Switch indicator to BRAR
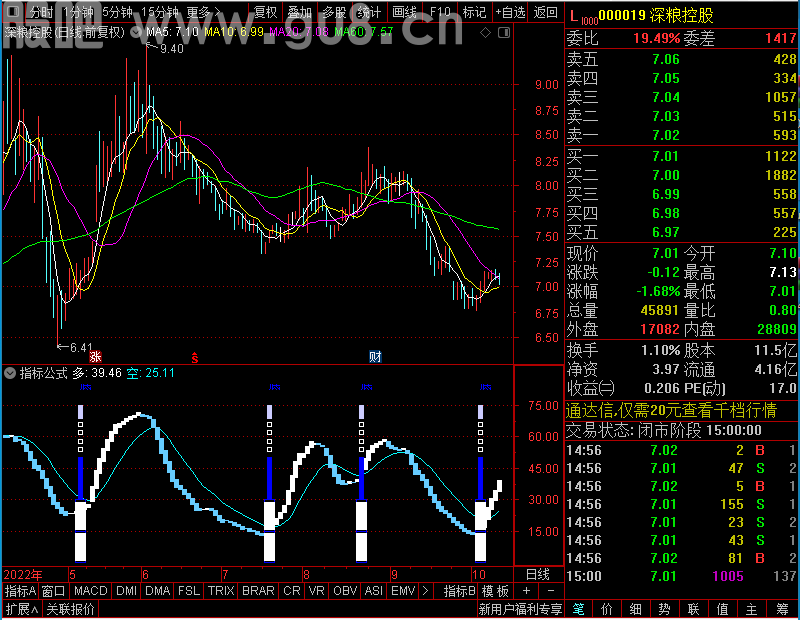The width and height of the screenshot is (800, 620). click(x=258, y=591)
